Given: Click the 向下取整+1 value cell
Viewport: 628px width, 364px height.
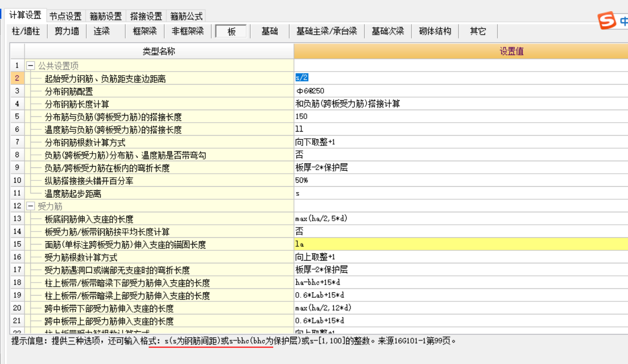Looking at the screenshot, I should (461, 142).
